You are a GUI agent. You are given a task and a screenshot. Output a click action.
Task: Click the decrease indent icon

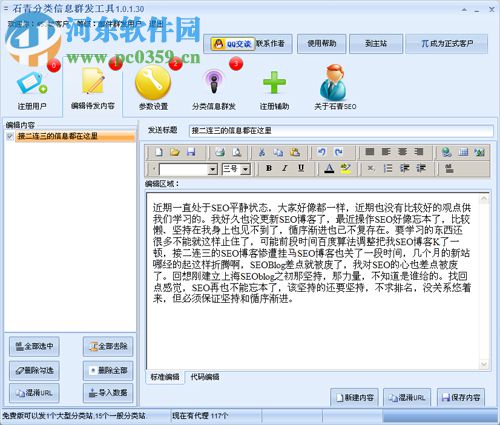(x=404, y=168)
